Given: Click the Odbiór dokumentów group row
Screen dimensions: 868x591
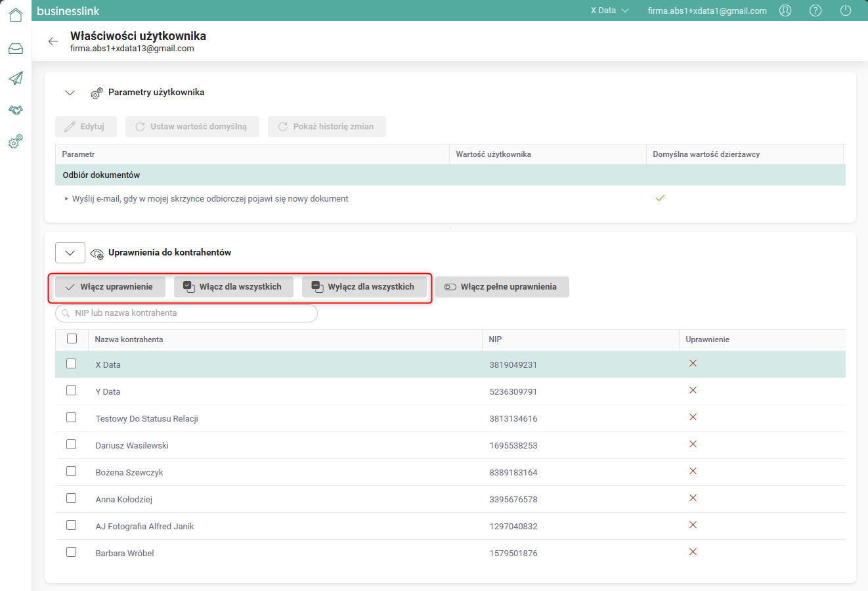Looking at the screenshot, I should (450, 175).
